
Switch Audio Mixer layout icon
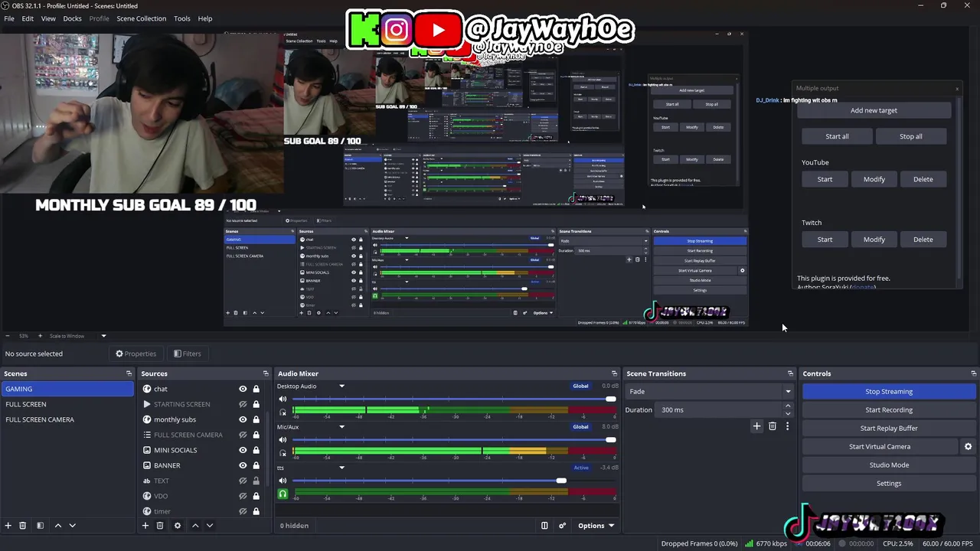[544, 526]
